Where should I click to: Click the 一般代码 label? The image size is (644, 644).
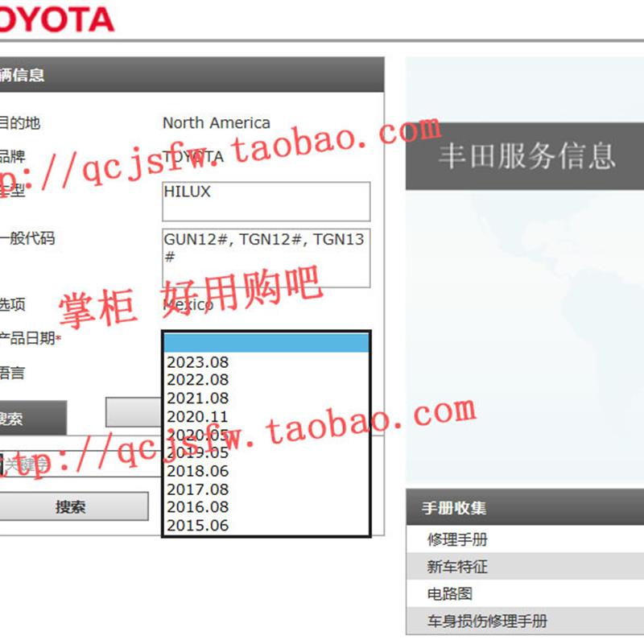pos(27,237)
